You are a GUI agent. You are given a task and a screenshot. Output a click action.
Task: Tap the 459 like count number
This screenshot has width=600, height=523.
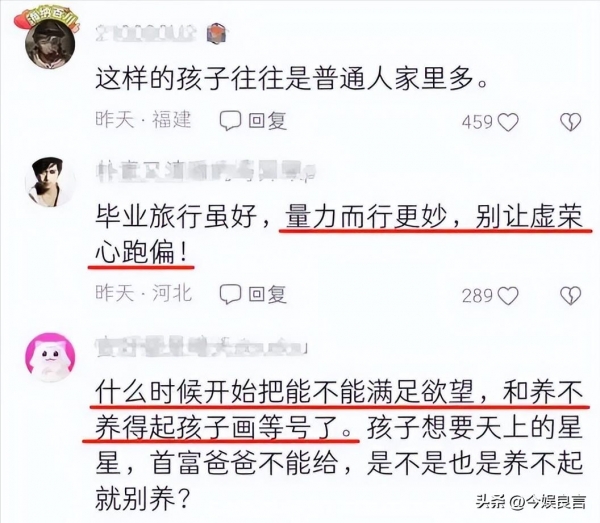pos(477,122)
